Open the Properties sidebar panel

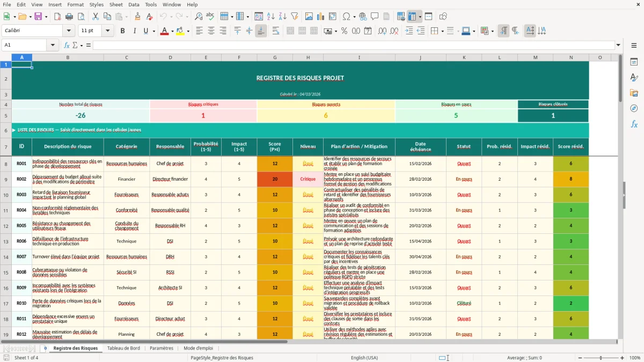(634, 62)
